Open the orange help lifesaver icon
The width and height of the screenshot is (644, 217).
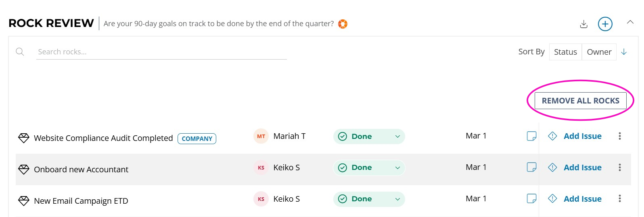point(343,24)
